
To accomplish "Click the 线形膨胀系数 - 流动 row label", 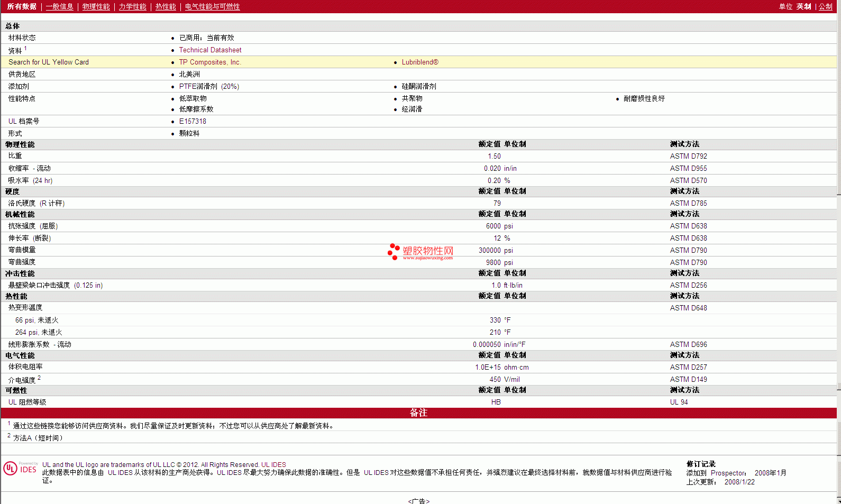I will click(x=40, y=345).
